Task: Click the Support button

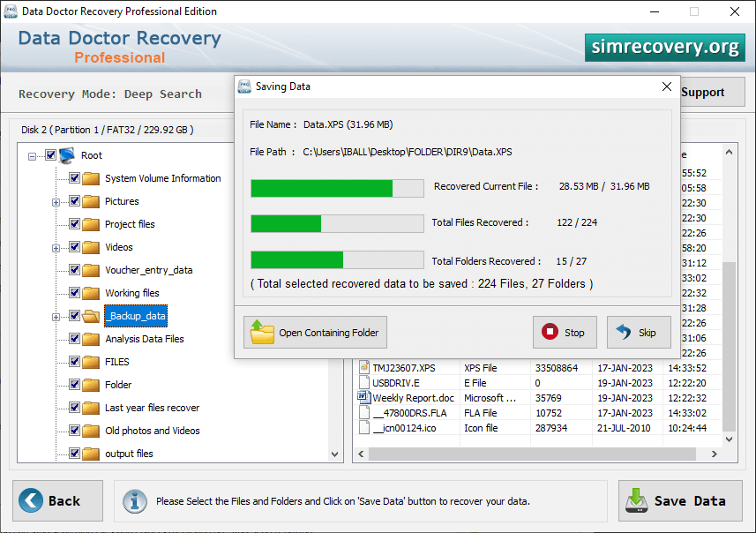Action: pos(712,92)
